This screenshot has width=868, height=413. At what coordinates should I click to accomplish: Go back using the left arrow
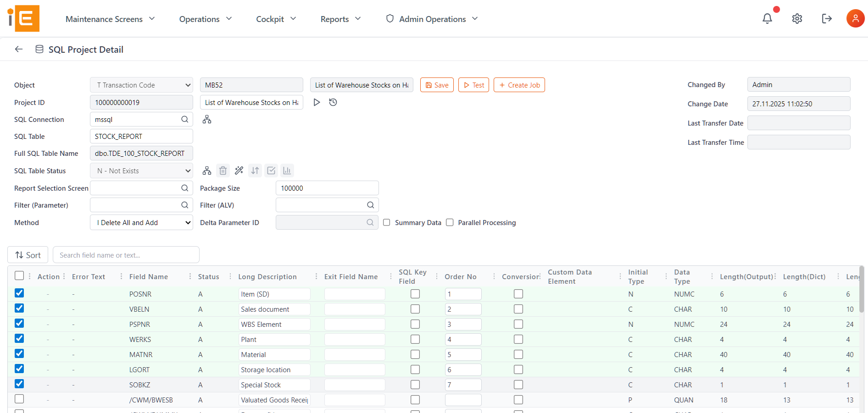(19, 49)
